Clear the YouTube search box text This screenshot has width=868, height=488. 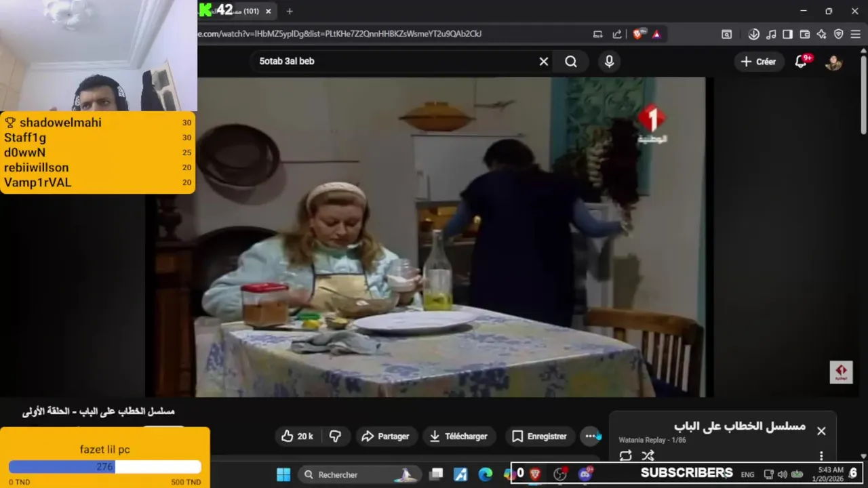pyautogui.click(x=544, y=62)
